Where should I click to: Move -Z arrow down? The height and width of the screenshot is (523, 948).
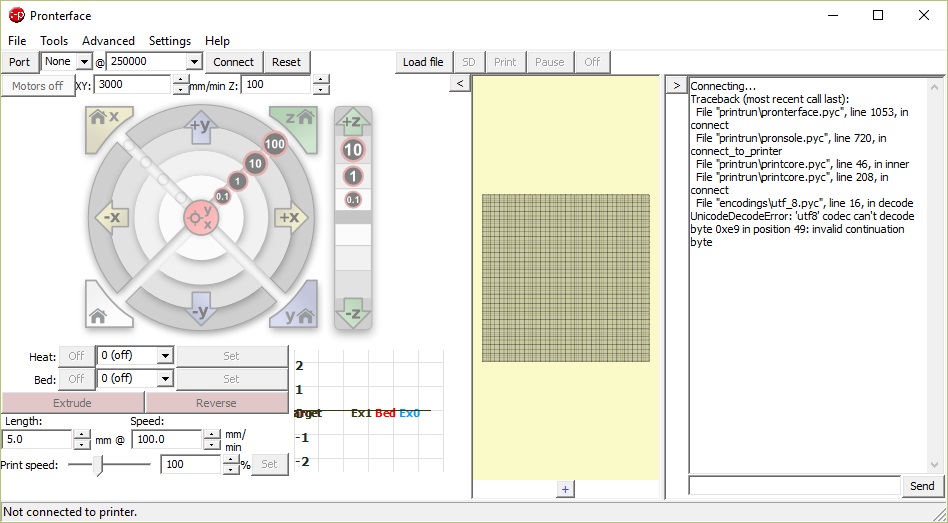353,313
